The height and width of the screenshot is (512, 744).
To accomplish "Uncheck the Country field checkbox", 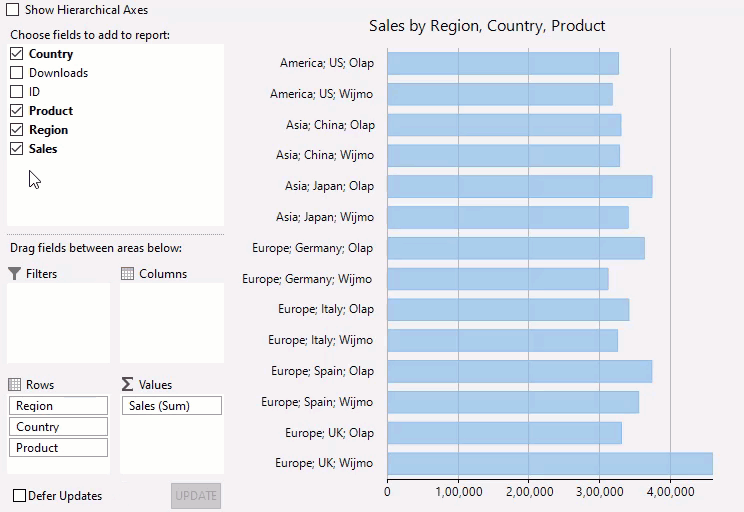I will click(16, 54).
